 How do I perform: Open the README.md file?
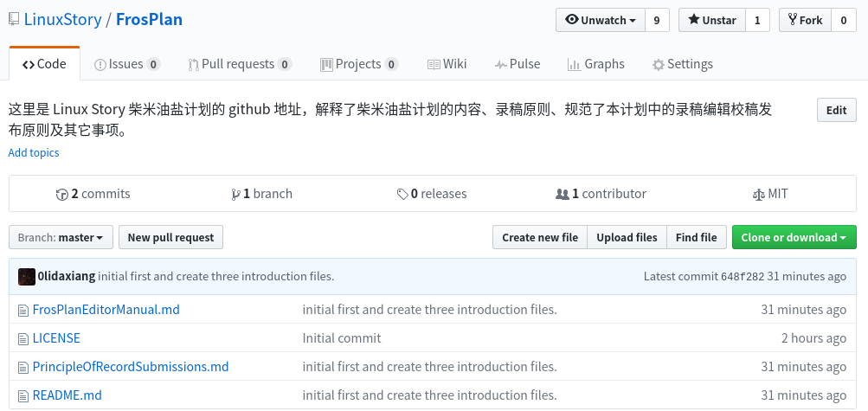(67, 396)
